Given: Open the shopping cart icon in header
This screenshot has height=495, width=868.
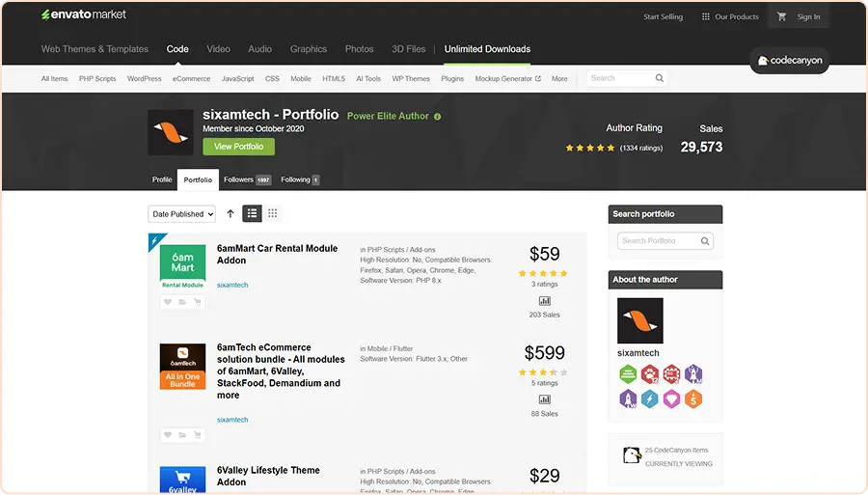Looking at the screenshot, I should coord(781,16).
